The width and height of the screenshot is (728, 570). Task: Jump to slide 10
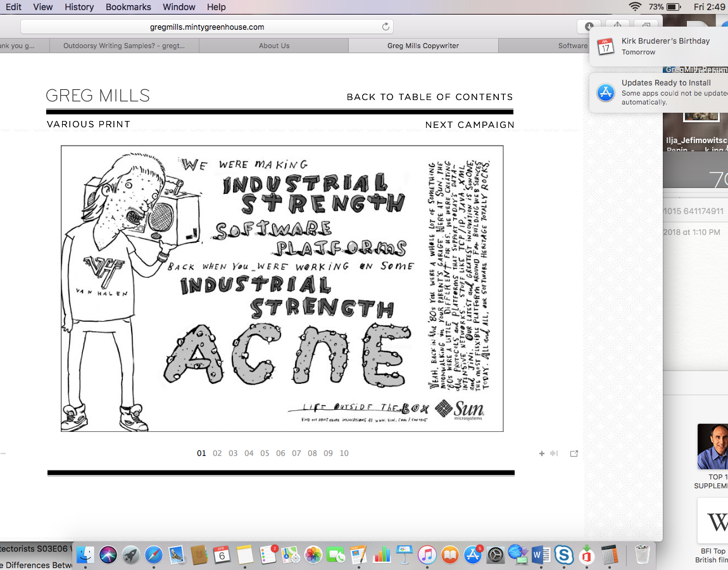tap(344, 453)
